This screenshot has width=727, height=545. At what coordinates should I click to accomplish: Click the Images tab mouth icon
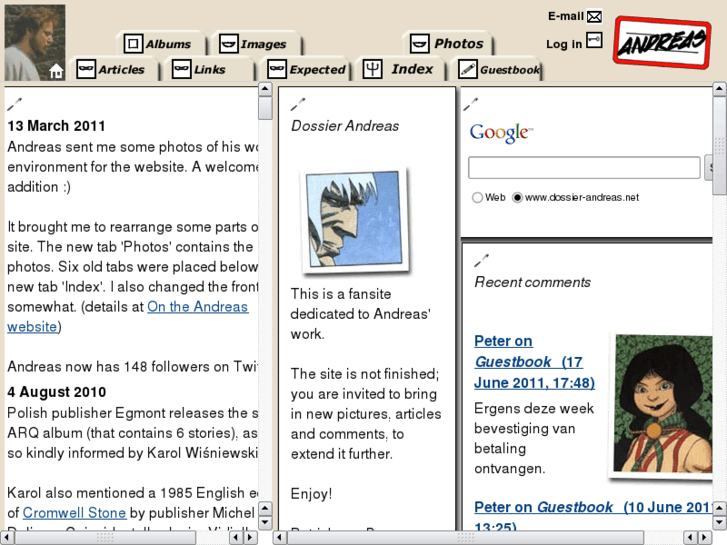229,44
